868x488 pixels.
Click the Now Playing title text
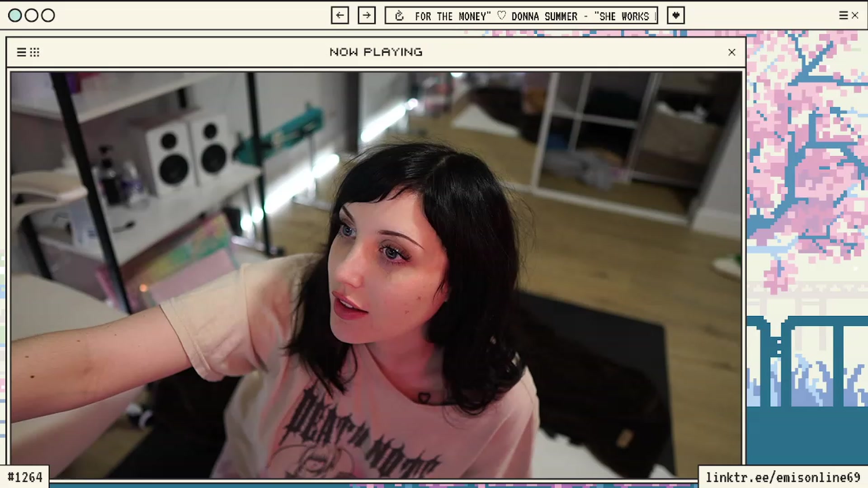click(376, 52)
